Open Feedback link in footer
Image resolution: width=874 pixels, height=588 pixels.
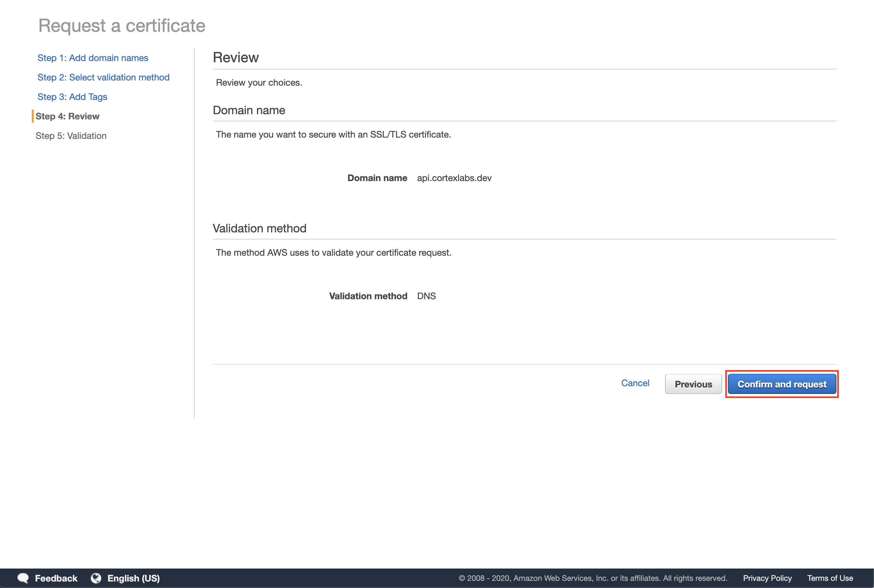tap(56, 578)
